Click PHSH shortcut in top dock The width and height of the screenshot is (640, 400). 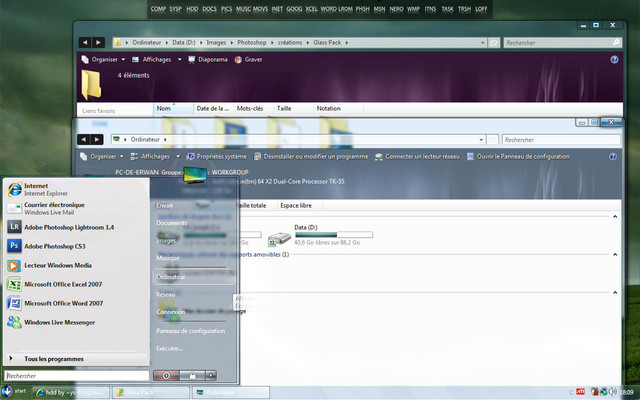(x=362, y=9)
